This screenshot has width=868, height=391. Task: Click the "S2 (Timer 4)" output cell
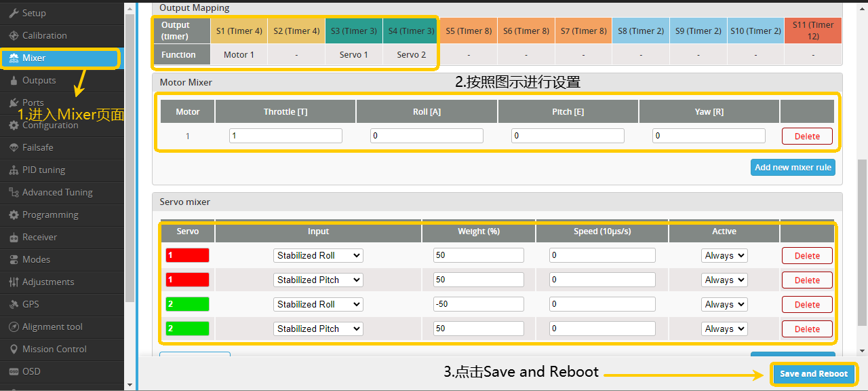pyautogui.click(x=296, y=31)
